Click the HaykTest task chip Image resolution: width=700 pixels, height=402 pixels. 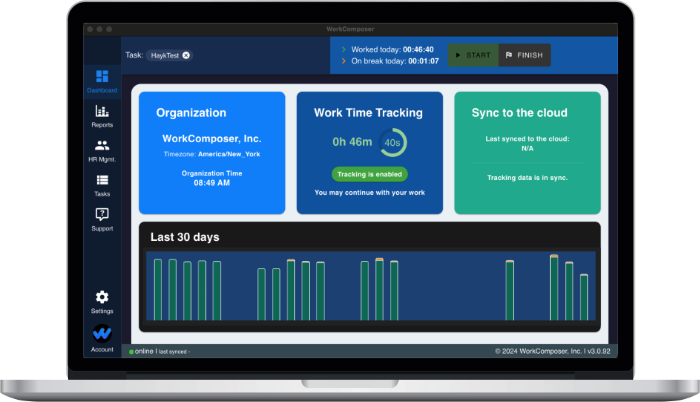coord(169,55)
